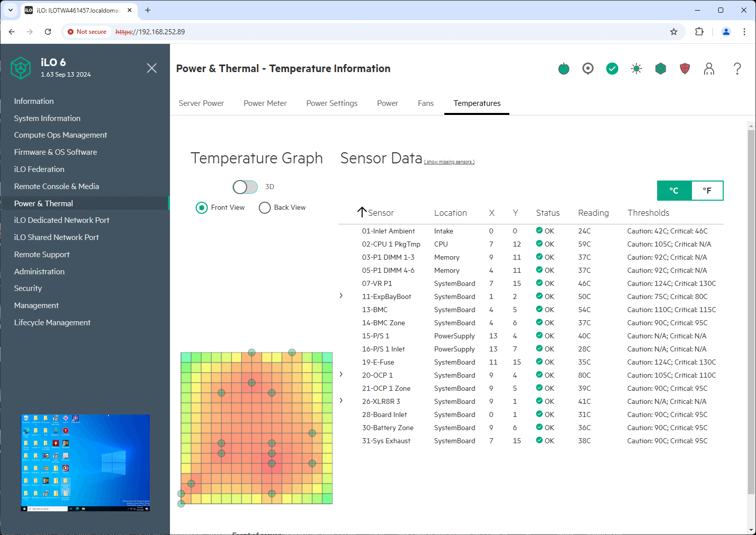Go back in browser history
The width and height of the screenshot is (756, 535).
tap(12, 32)
